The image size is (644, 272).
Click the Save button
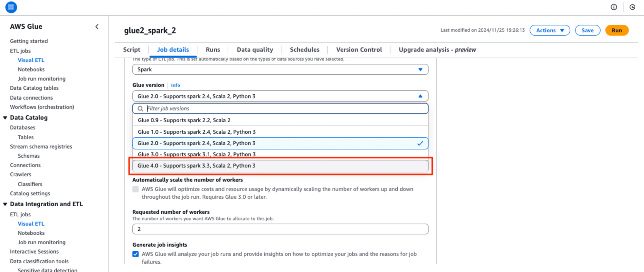(x=588, y=30)
